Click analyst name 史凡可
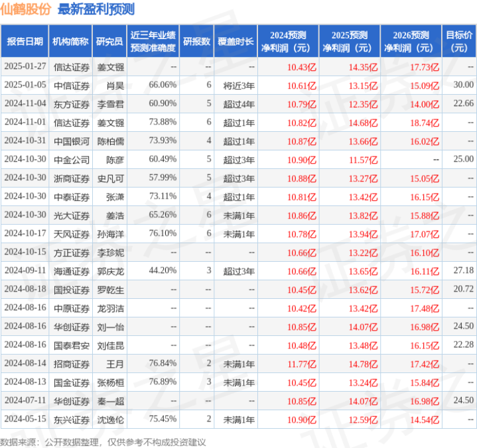Image resolution: width=477 pixels, height=448 pixels. pyautogui.click(x=110, y=179)
